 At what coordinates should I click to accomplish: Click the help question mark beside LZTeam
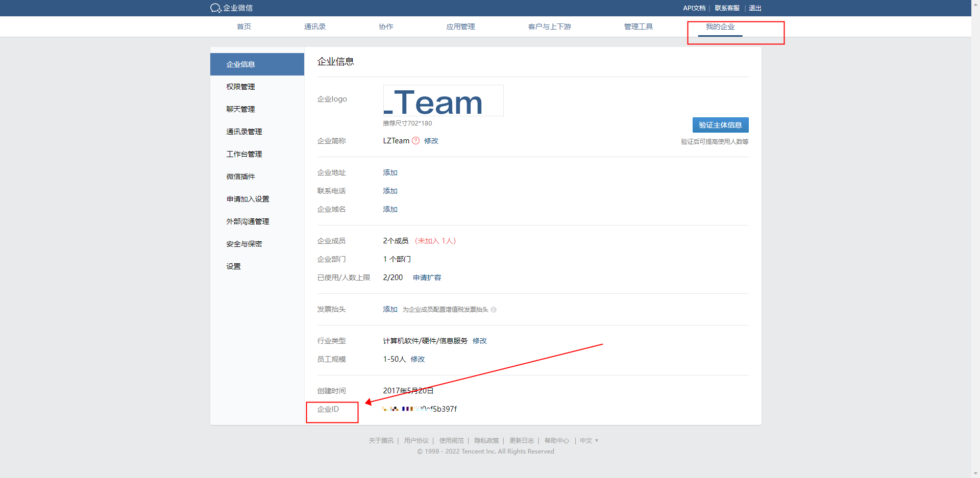pos(415,141)
